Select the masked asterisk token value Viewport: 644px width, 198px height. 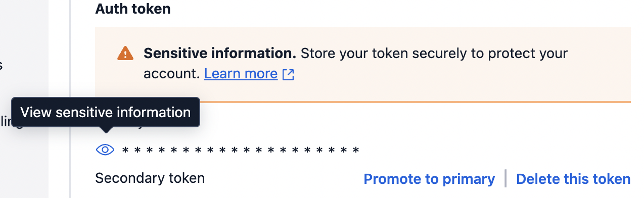click(x=241, y=150)
